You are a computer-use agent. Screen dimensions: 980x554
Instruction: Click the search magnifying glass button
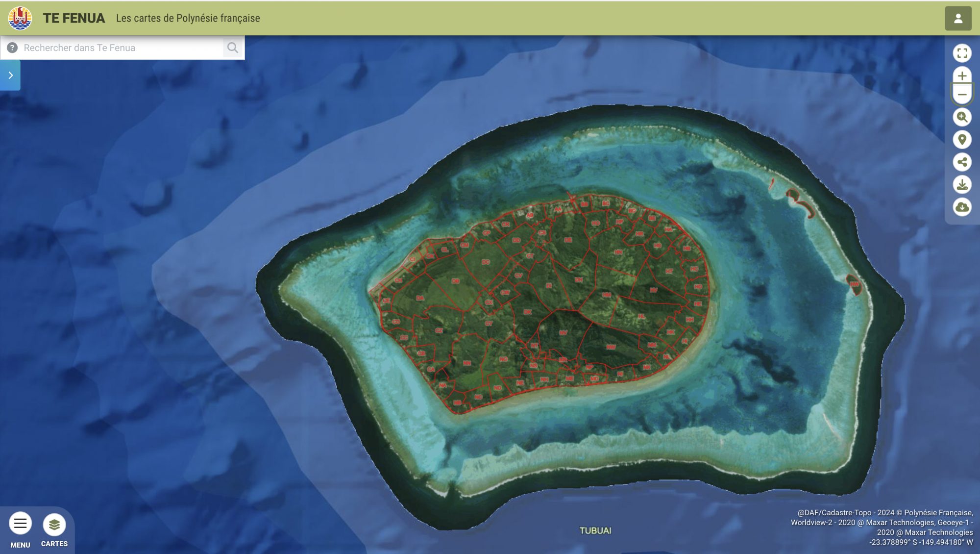[x=233, y=48]
